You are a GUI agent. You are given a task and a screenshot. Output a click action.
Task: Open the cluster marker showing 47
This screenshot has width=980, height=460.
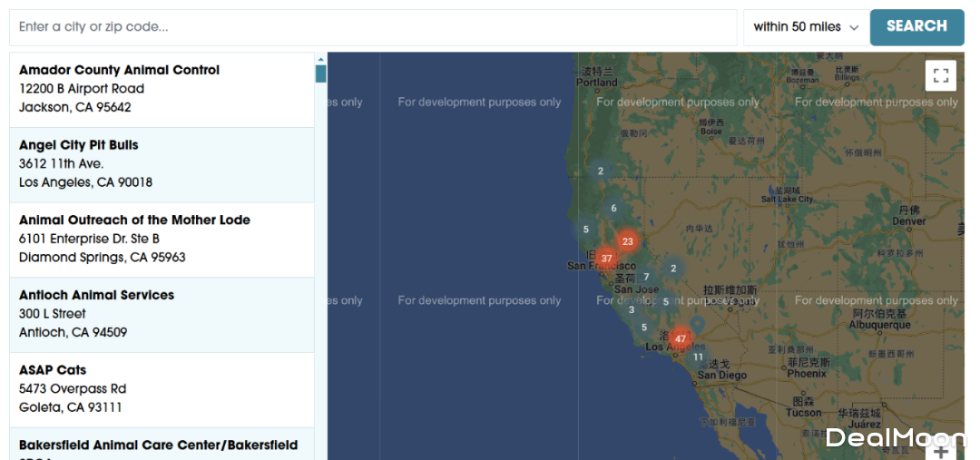tap(680, 339)
